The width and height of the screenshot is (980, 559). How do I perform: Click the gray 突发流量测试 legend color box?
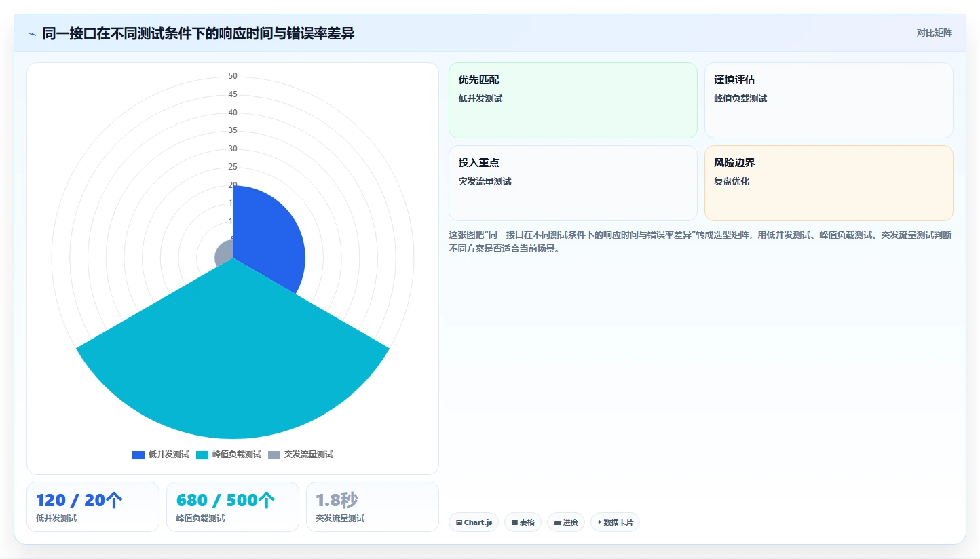(274, 455)
